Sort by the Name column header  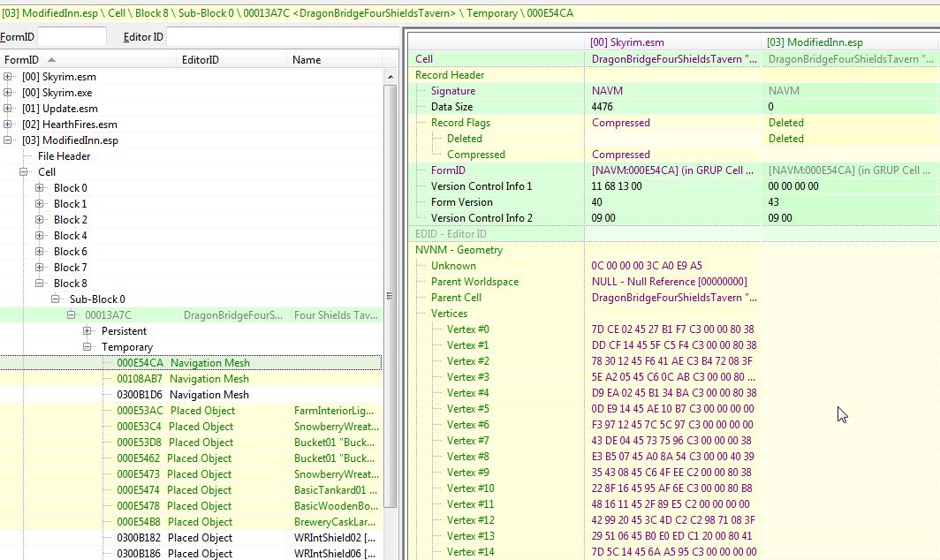[x=335, y=60]
